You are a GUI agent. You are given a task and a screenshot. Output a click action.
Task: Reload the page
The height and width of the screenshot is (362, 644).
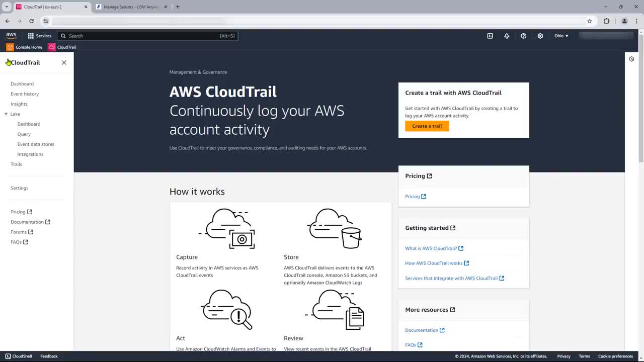coord(31,21)
